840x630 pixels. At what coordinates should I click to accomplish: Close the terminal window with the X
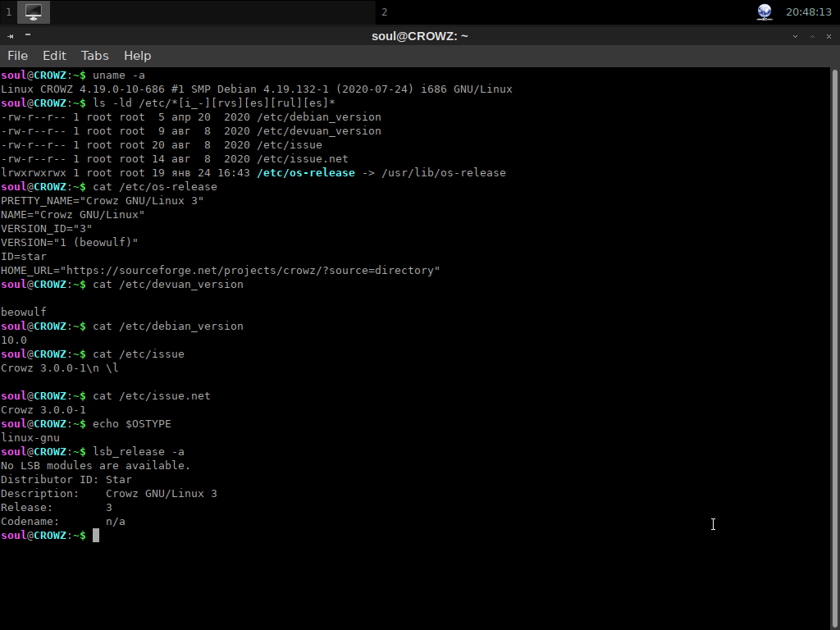point(829,36)
